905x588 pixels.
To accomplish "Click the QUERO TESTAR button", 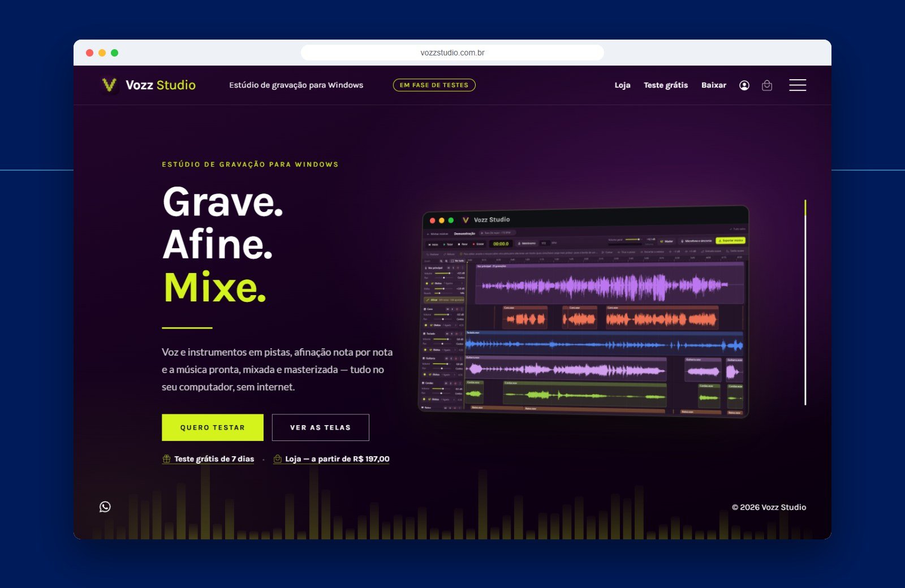I will [x=213, y=427].
